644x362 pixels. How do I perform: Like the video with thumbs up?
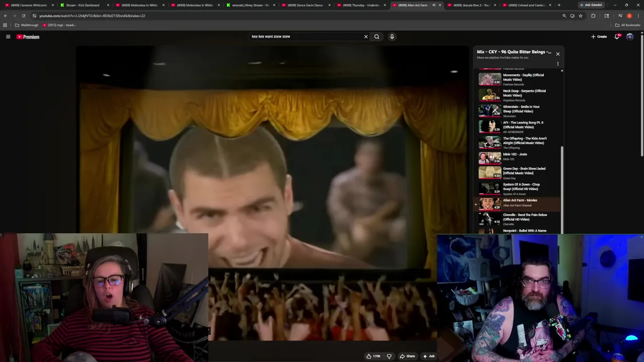point(373,356)
